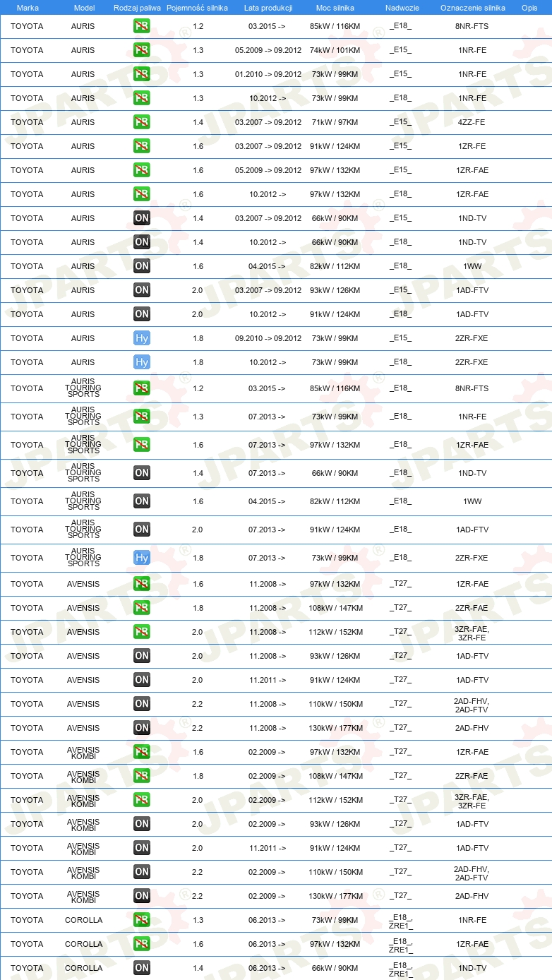552x980 pixels.
Task: Select TOYOTA cell in Auris 4ZZ-FE row
Action: tap(27, 122)
